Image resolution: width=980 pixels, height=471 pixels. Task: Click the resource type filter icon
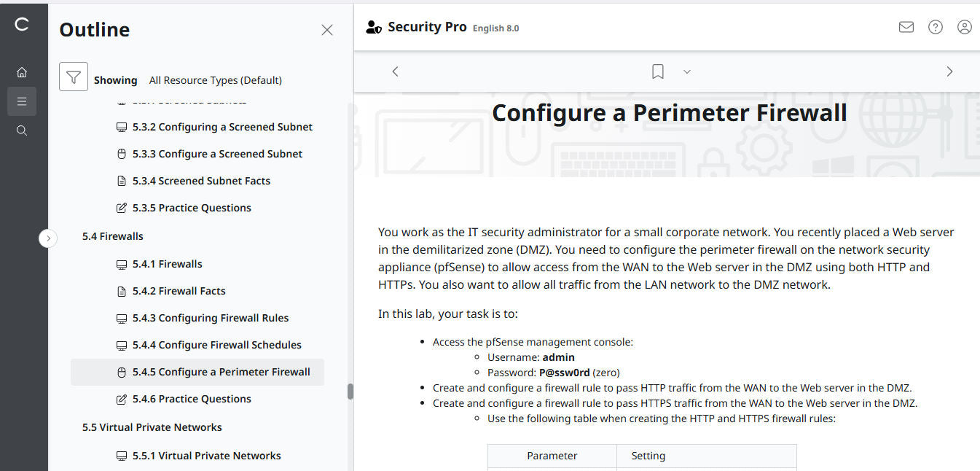click(x=74, y=77)
